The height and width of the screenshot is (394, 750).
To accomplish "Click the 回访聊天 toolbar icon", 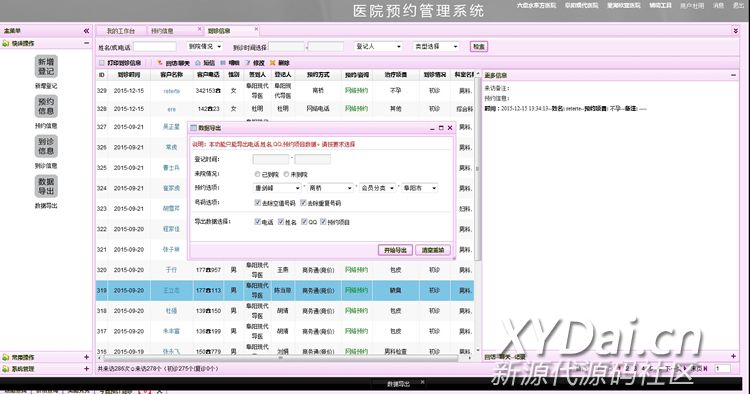I will click(x=160, y=63).
